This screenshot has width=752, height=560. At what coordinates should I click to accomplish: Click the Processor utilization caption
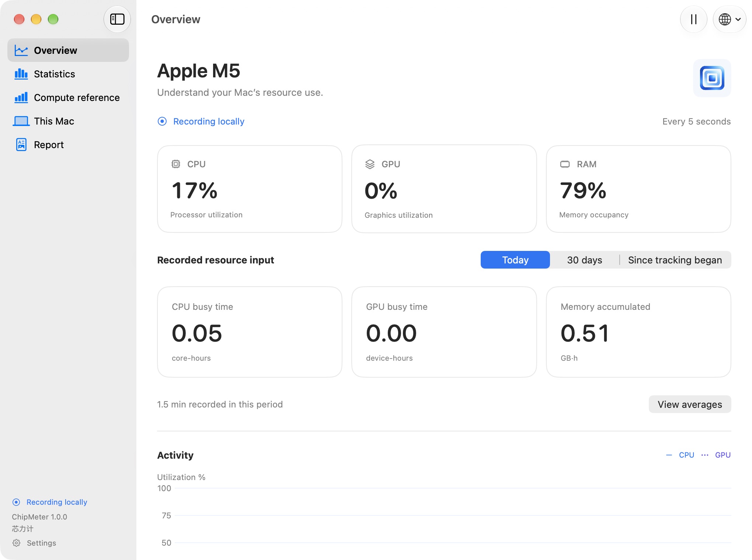[206, 215]
